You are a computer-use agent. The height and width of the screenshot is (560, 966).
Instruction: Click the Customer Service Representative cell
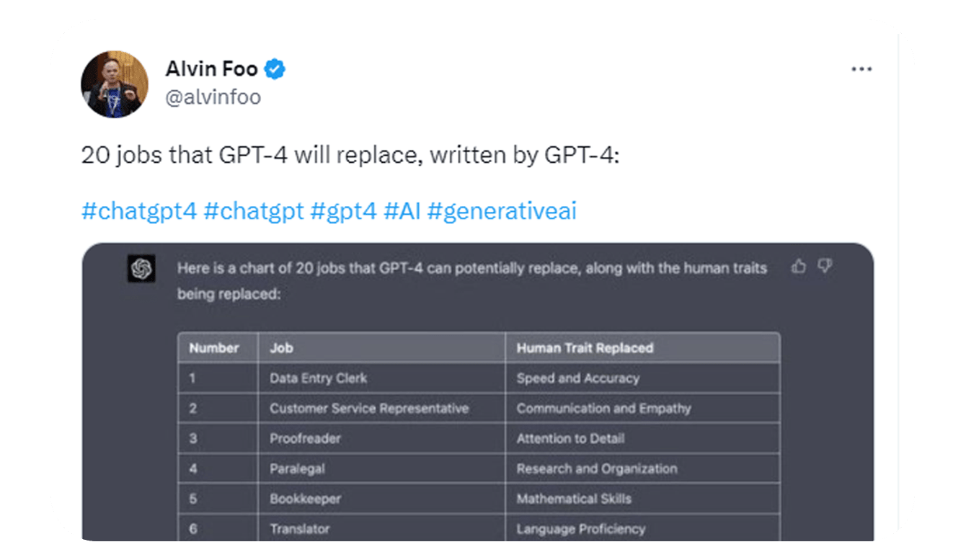369,409
